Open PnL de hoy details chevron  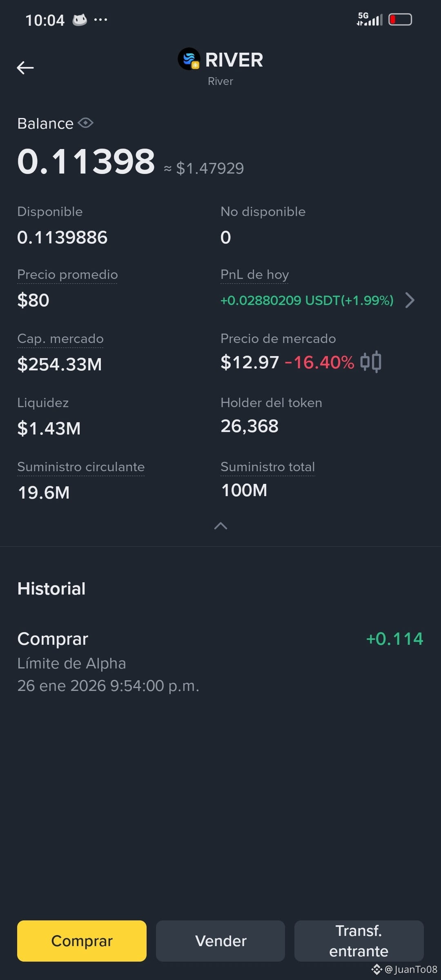(410, 300)
